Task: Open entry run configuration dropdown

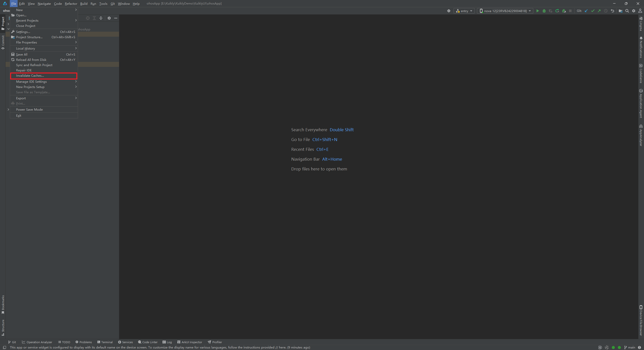Action: (x=464, y=11)
